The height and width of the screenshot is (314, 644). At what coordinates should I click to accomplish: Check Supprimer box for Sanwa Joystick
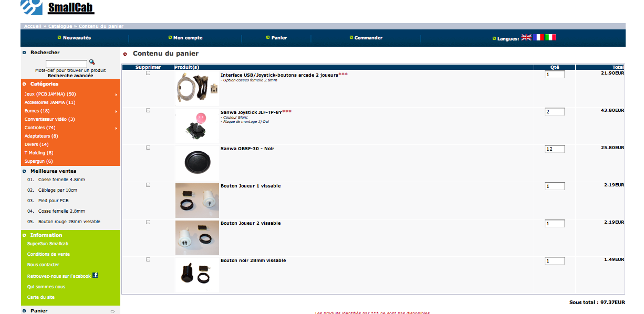148,110
